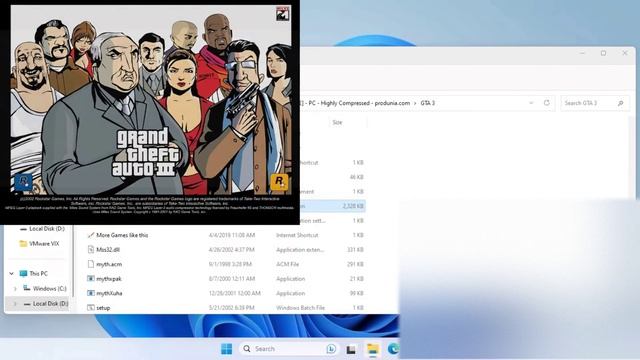
Task: Click the 2,328 KB size in highlighted row
Action: pos(353,206)
